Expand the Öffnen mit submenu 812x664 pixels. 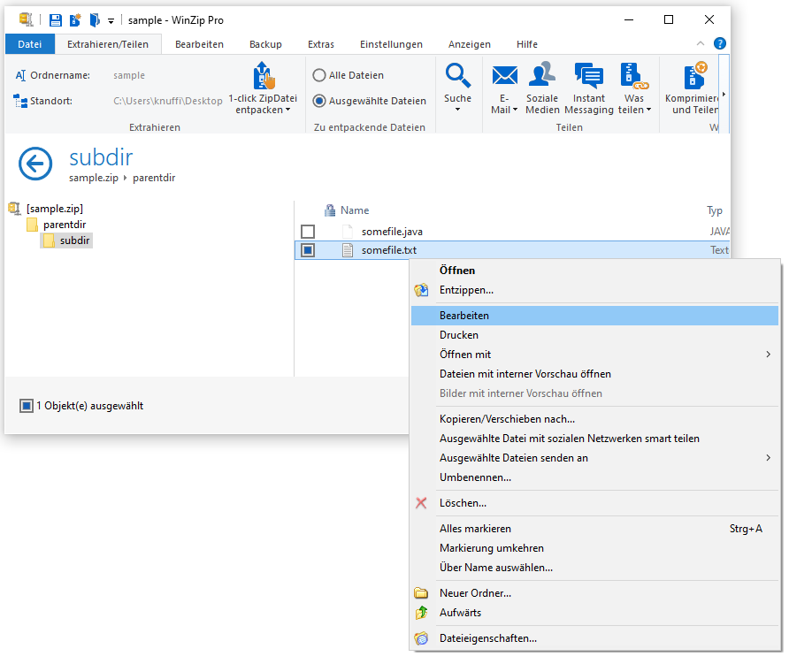coord(594,355)
